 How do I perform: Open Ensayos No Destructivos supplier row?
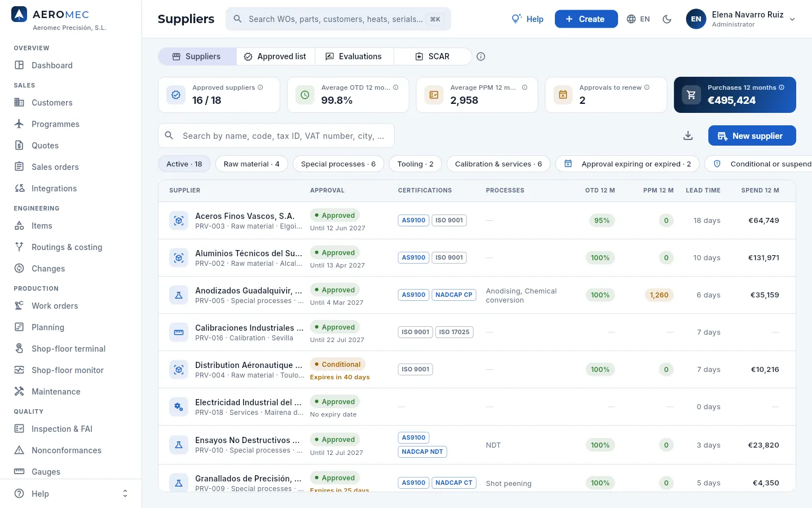(477, 445)
